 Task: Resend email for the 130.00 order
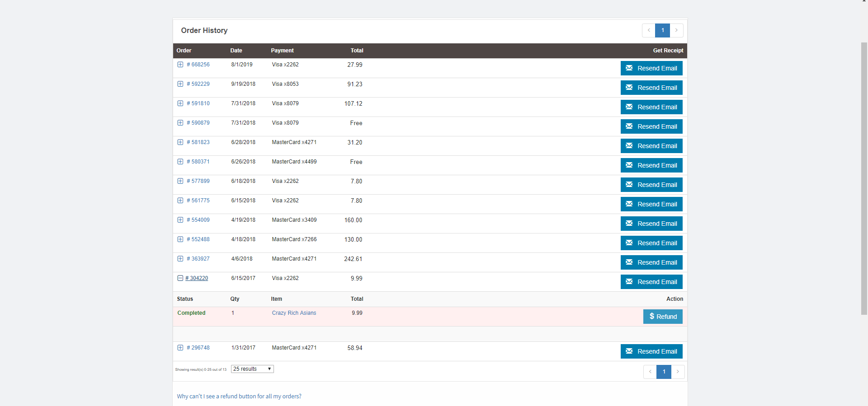tap(651, 243)
